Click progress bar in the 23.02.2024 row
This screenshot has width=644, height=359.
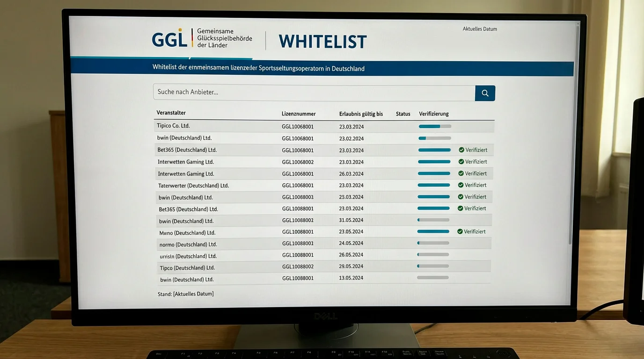tap(435, 138)
